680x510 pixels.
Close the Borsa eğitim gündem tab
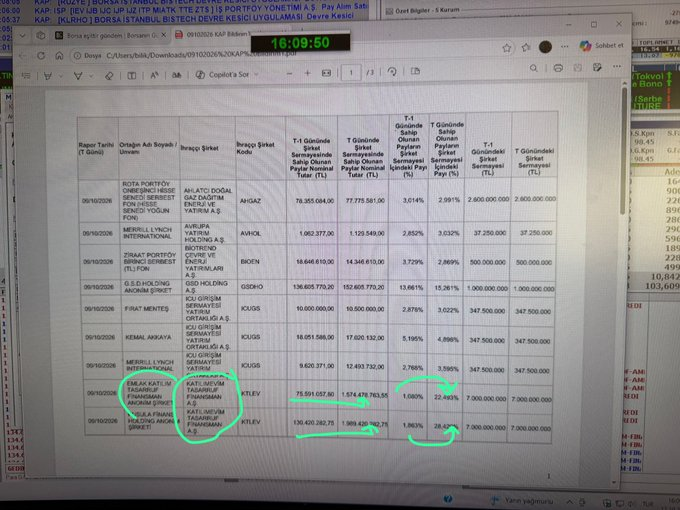click(x=164, y=35)
